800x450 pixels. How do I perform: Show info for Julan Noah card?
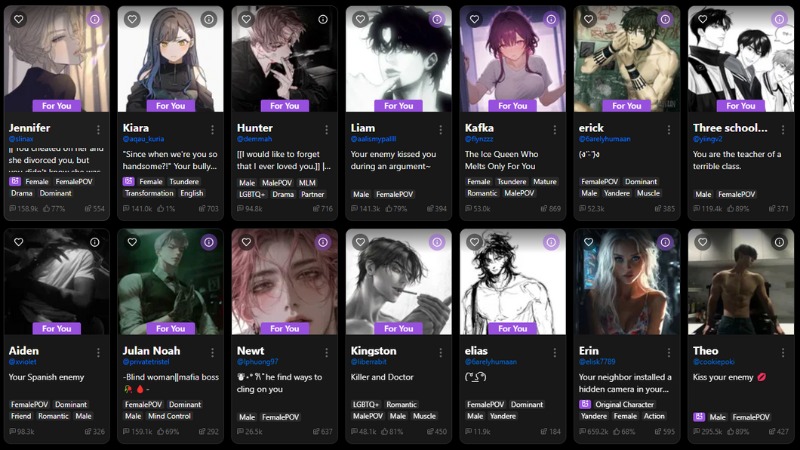pos(209,242)
